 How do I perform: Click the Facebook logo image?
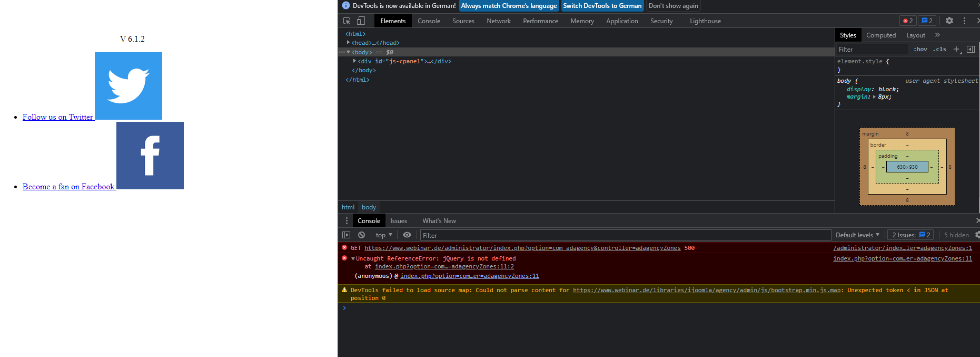coord(150,156)
